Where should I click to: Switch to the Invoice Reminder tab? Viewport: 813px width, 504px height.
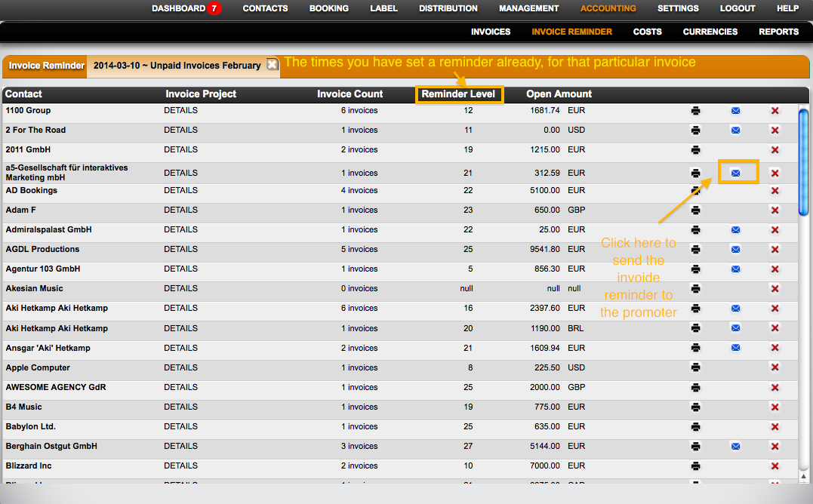(x=46, y=66)
